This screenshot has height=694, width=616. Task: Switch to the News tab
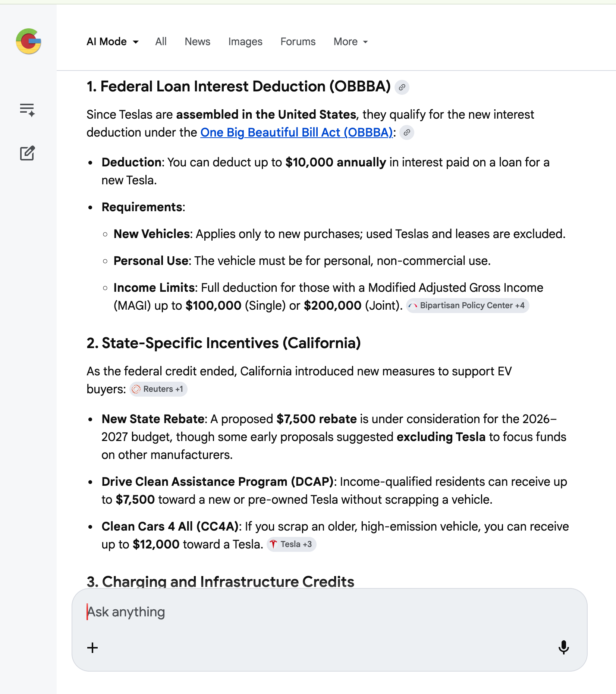[197, 42]
